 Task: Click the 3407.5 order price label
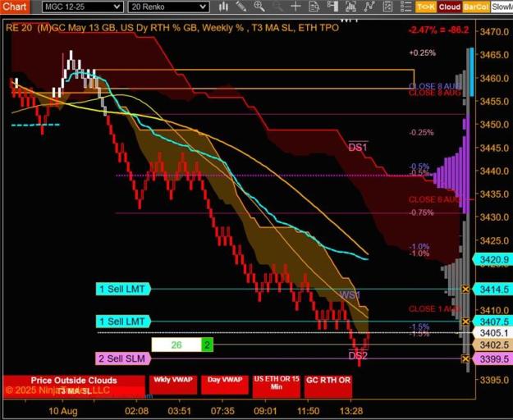(494, 322)
